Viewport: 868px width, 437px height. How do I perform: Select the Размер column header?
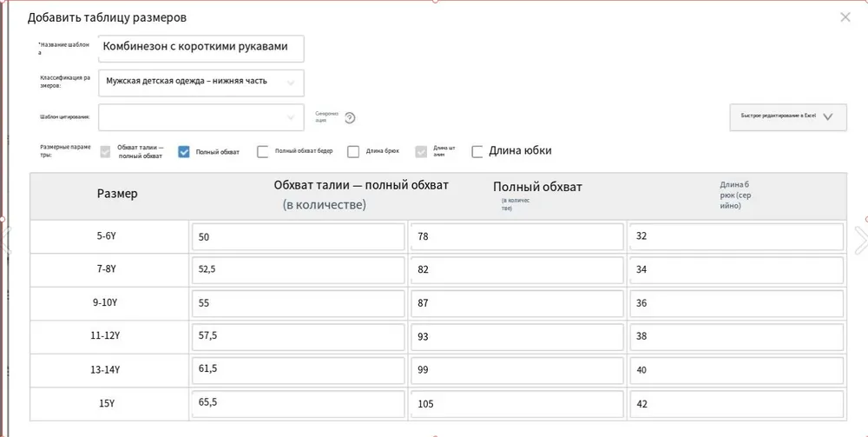coord(117,194)
